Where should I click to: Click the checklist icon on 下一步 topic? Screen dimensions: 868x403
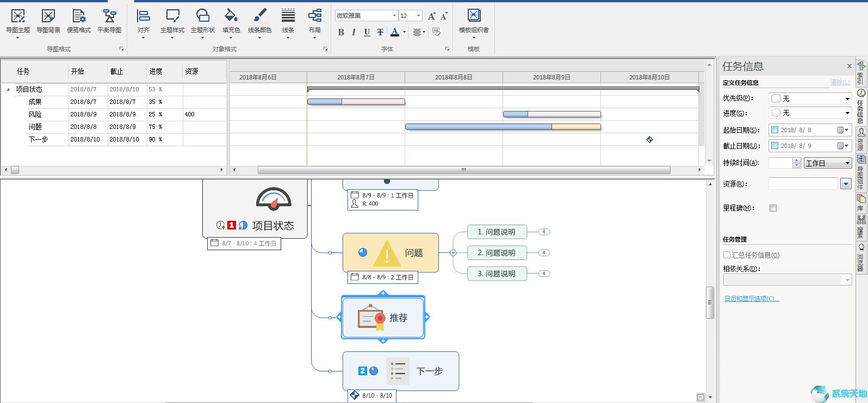(398, 371)
